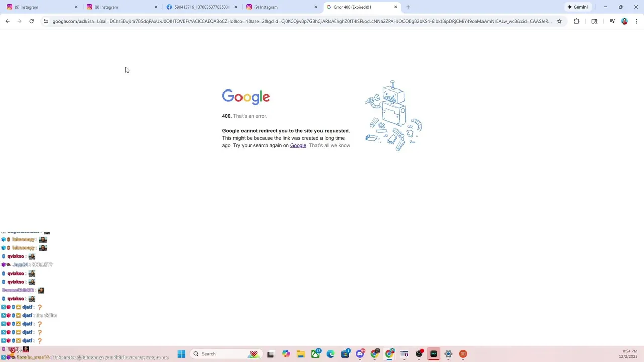Open the dark waveform app on taskbar

tap(434, 354)
